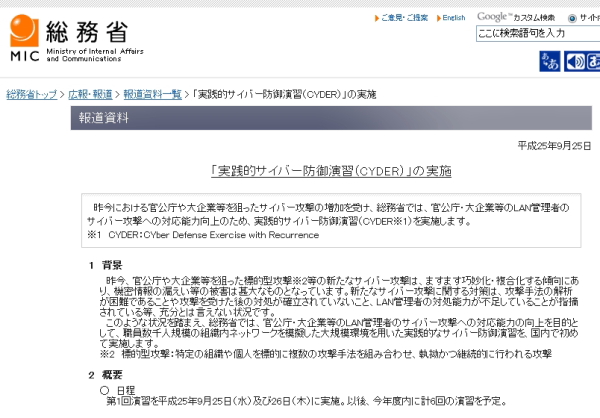
Task: Click the Google custom search logo
Action: (x=497, y=16)
